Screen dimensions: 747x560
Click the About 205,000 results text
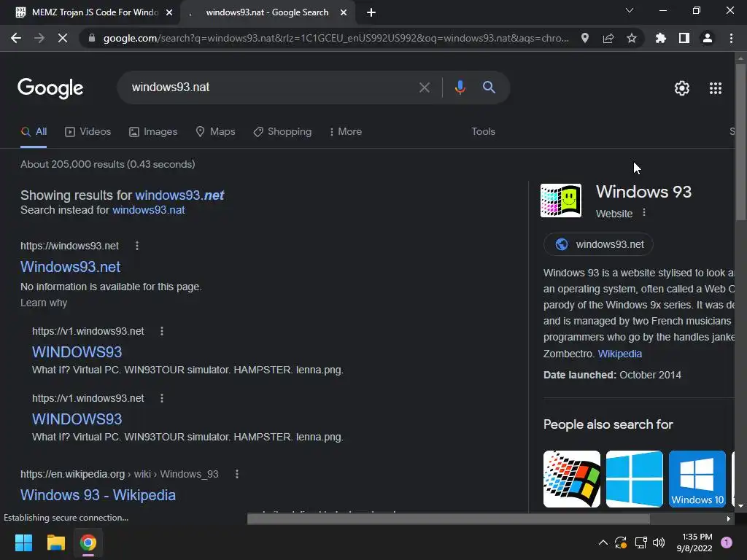tap(108, 164)
